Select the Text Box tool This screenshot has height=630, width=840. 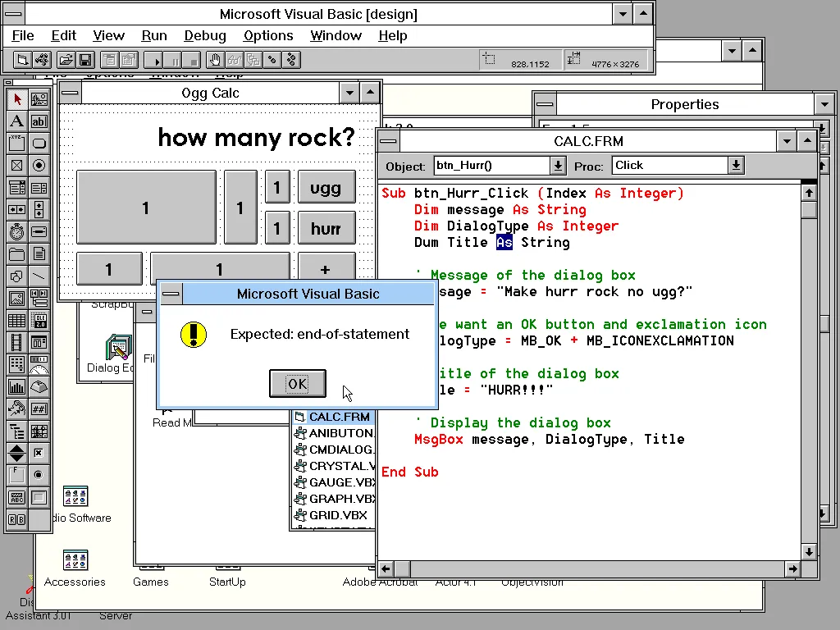coord(39,121)
